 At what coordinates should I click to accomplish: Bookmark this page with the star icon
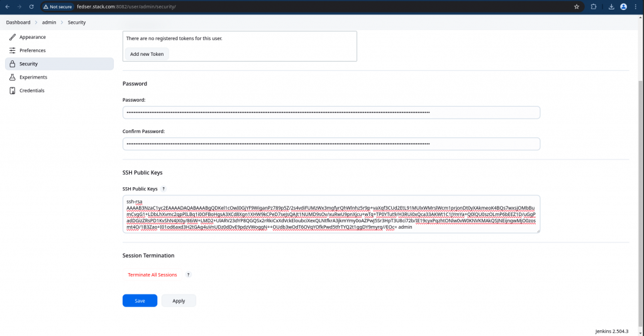coord(576,7)
